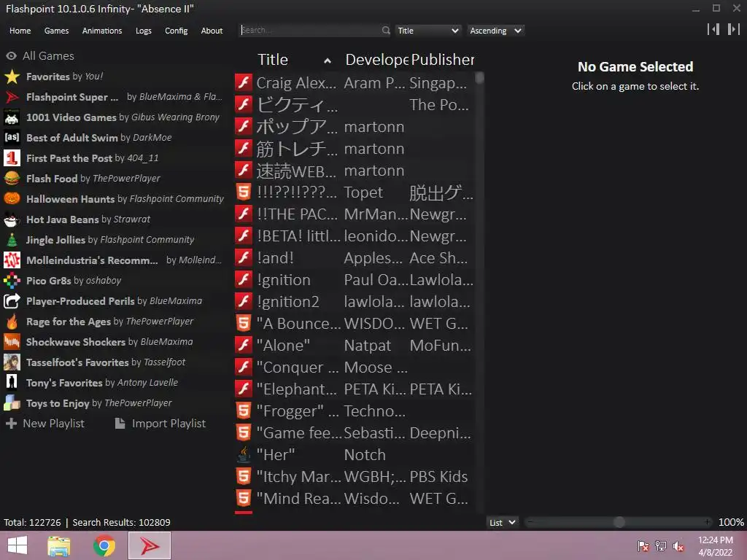Image resolution: width=747 pixels, height=560 pixels.
Task: Open the Jingle Jollies tree icon
Action: pos(12,240)
